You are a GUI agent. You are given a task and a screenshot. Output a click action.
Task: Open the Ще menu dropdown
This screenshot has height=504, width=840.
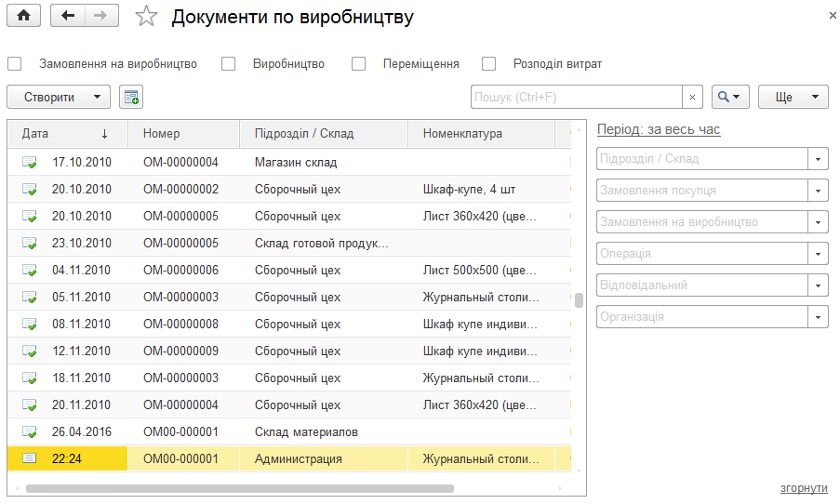[x=793, y=97]
